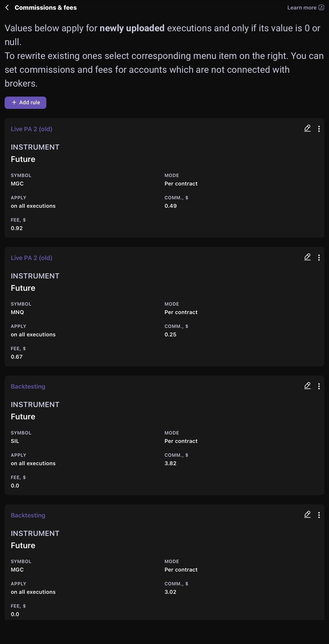Go back using the arrow beside Commissions & fees
The width and height of the screenshot is (329, 644).
tap(7, 8)
